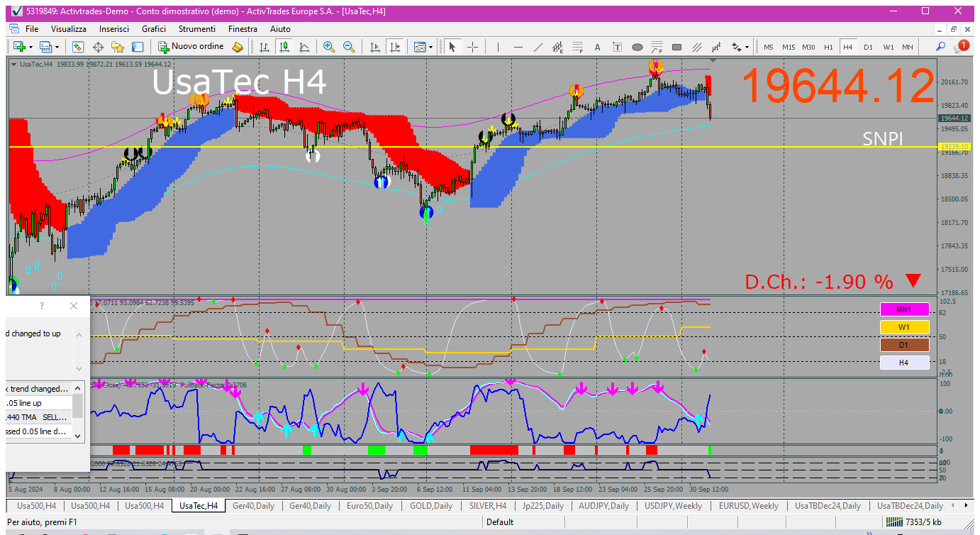Select the parallel lines channel tool
This screenshot has width=980, height=535.
(x=696, y=47)
